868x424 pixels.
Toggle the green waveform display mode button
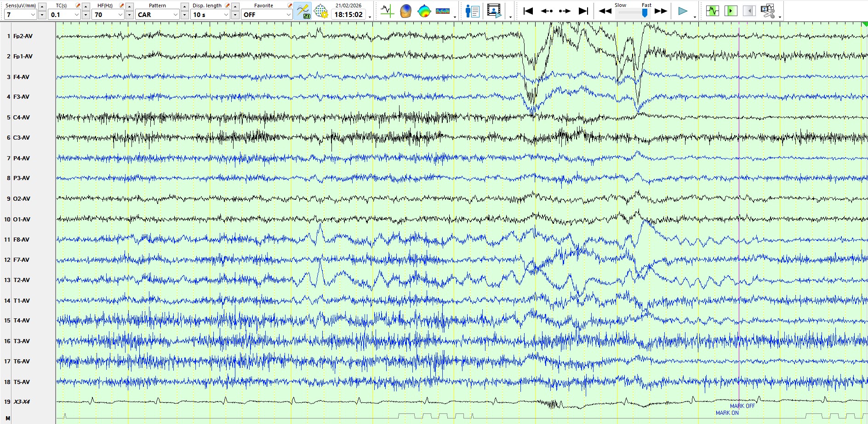[712, 11]
